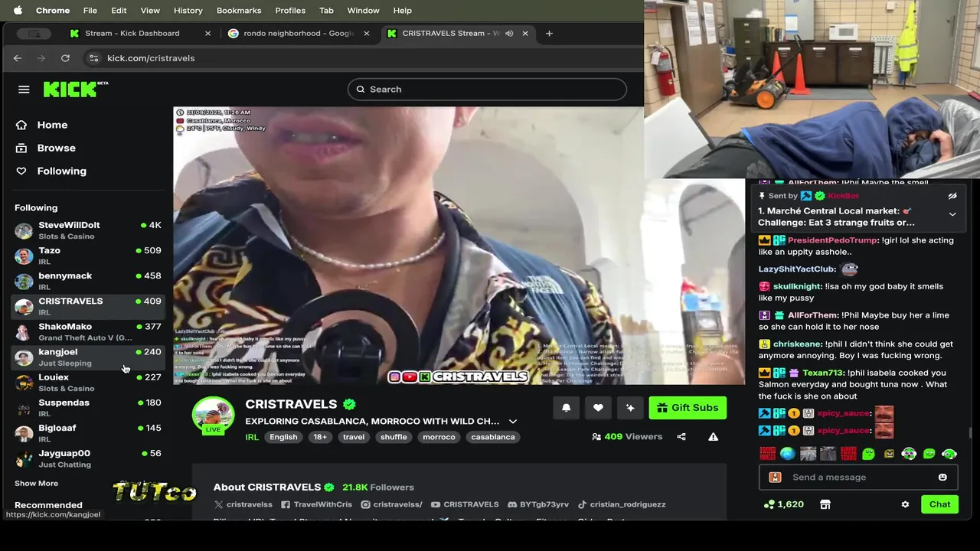Image resolution: width=980 pixels, height=551 pixels.
Task: Click username Texan713 in chat
Action: click(x=823, y=373)
